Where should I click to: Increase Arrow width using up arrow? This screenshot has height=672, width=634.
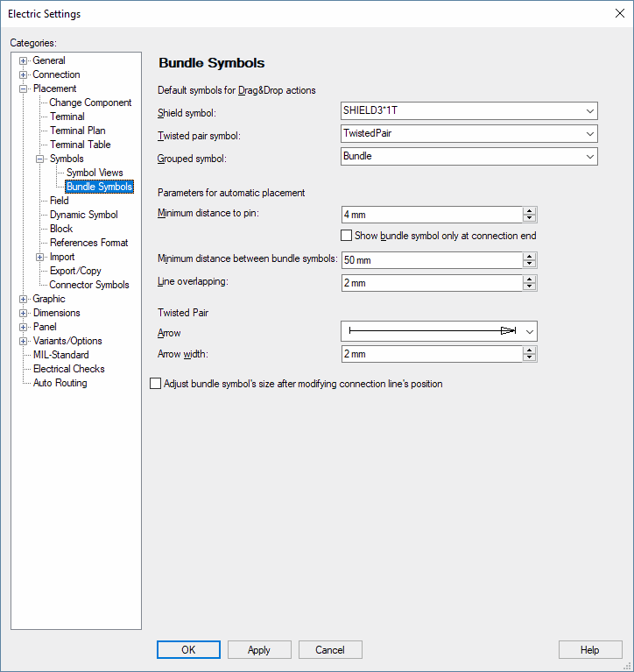coord(530,350)
